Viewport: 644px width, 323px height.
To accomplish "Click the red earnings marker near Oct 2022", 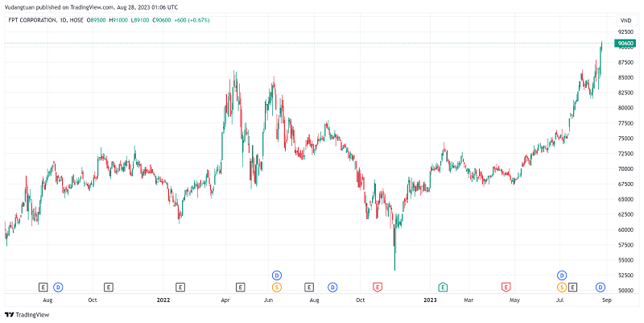I will click(377, 287).
